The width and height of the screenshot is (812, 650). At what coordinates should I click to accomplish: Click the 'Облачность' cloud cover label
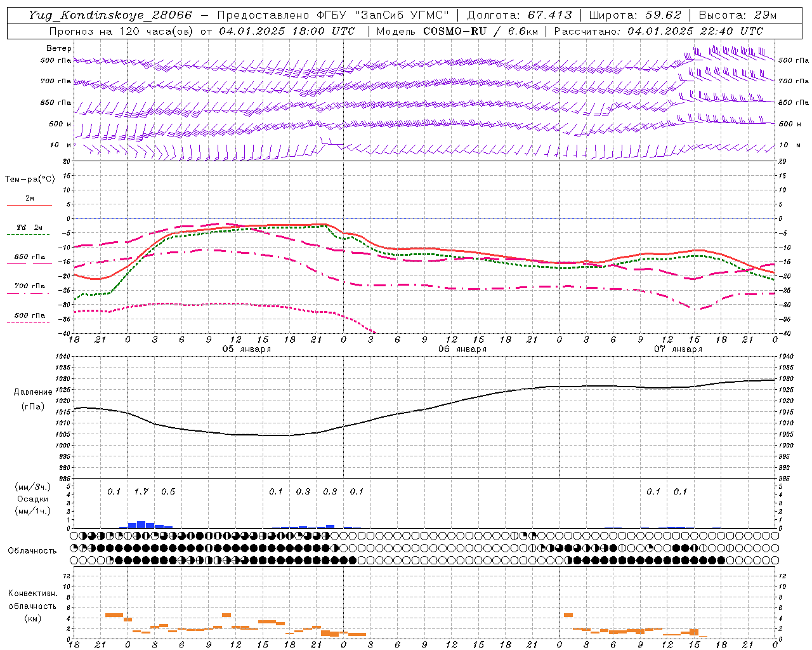32,551
